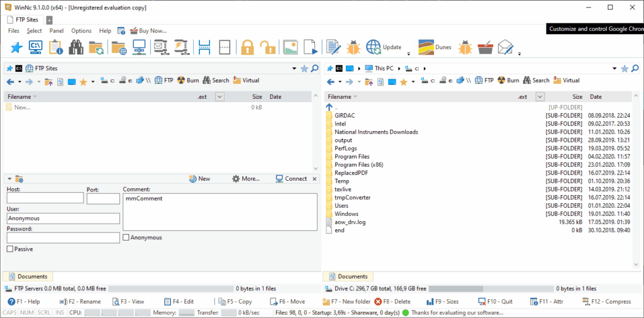Tick the Anonymous checkbox below Comment
644x318 pixels.
(126, 237)
